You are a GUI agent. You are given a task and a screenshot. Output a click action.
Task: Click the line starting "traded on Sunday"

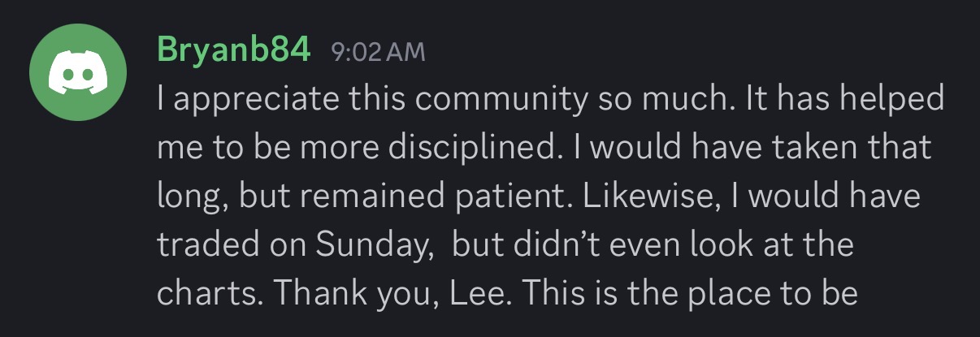(x=505, y=246)
